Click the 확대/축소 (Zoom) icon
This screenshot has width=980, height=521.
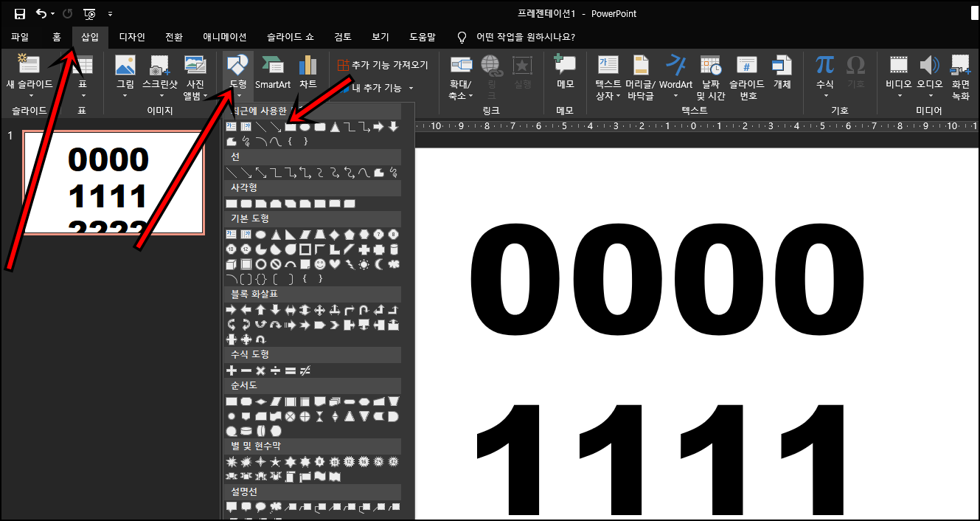[462, 66]
